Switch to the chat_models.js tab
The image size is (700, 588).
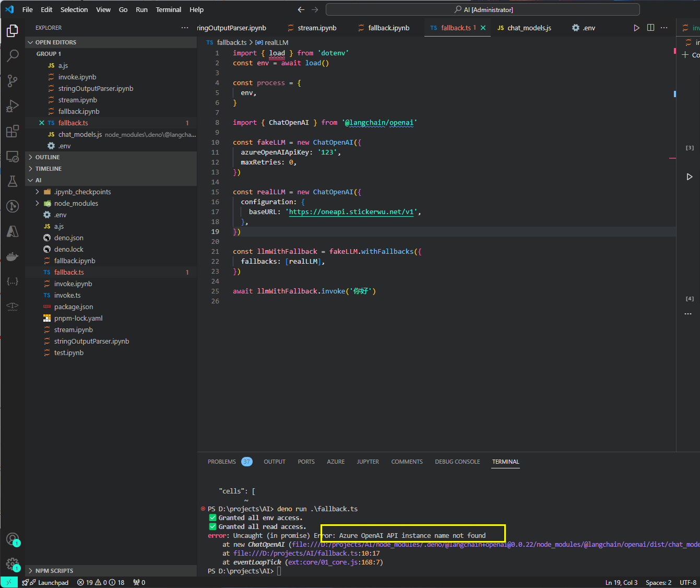(x=525, y=28)
